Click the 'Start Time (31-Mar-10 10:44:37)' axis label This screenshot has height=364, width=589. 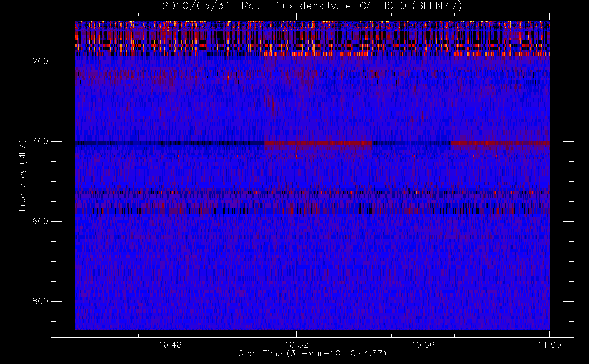312,353
